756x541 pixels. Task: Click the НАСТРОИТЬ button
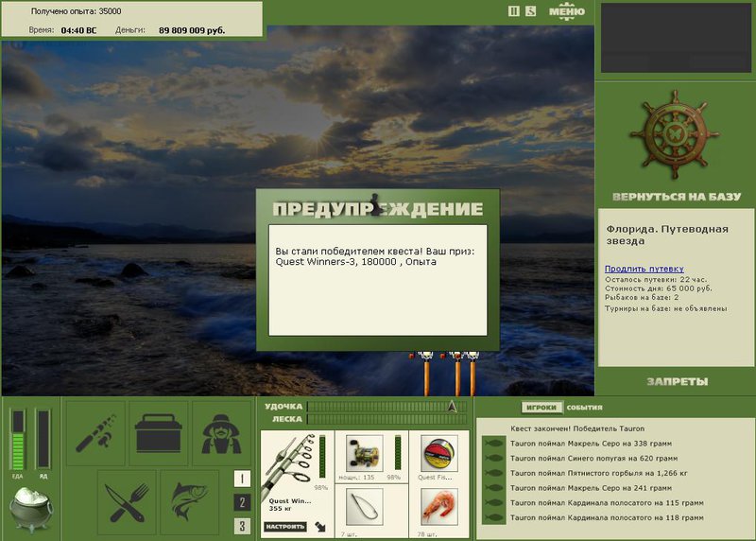pos(285,527)
